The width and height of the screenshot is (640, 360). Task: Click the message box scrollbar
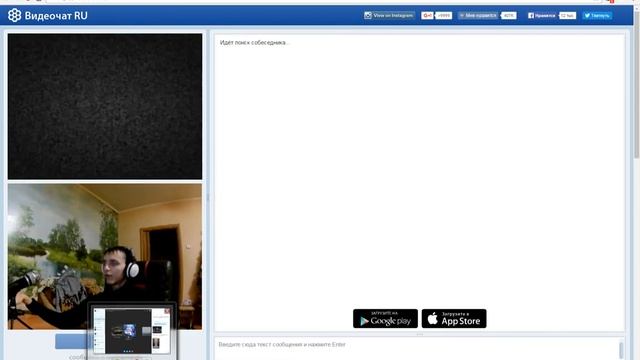tap(621, 350)
